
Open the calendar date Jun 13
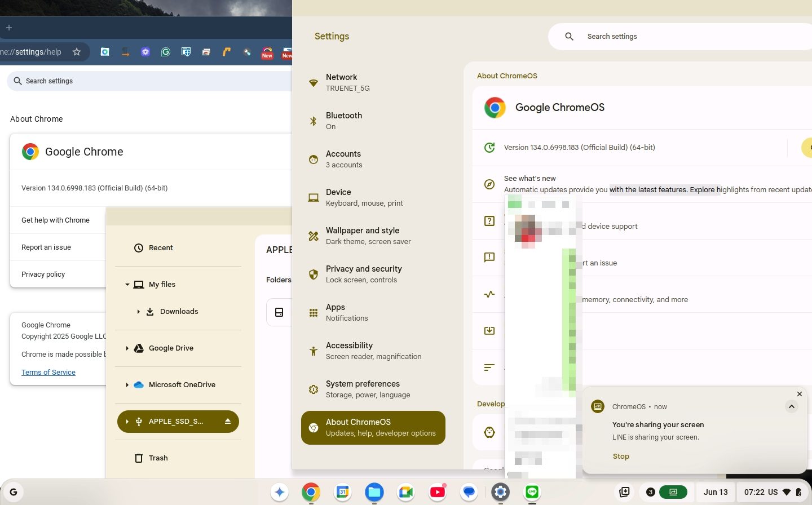(716, 492)
